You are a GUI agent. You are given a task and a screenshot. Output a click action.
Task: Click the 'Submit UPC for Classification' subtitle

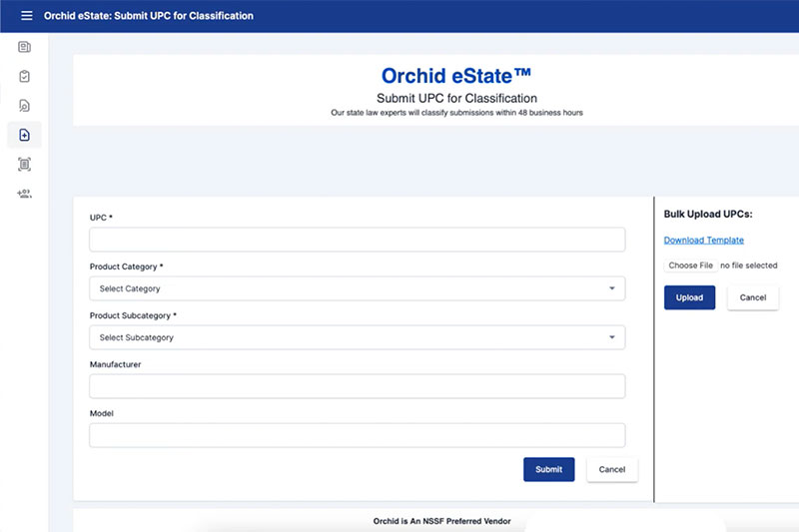tap(456, 98)
